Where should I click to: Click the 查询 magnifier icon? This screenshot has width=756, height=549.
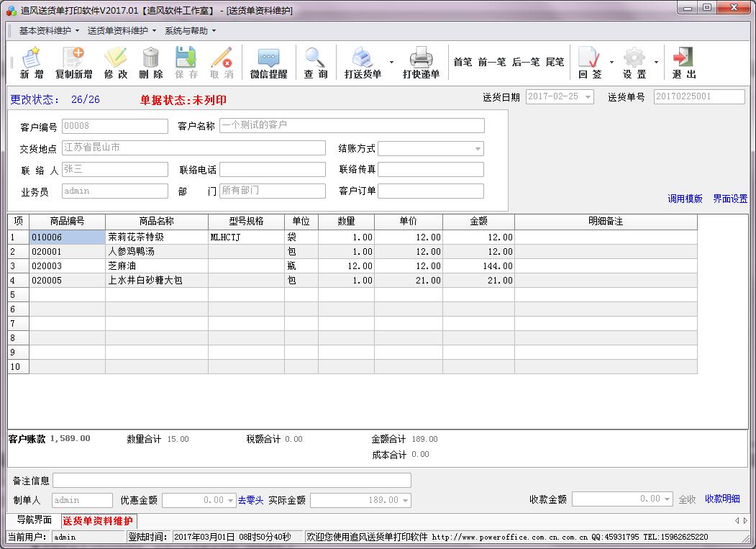[x=315, y=62]
